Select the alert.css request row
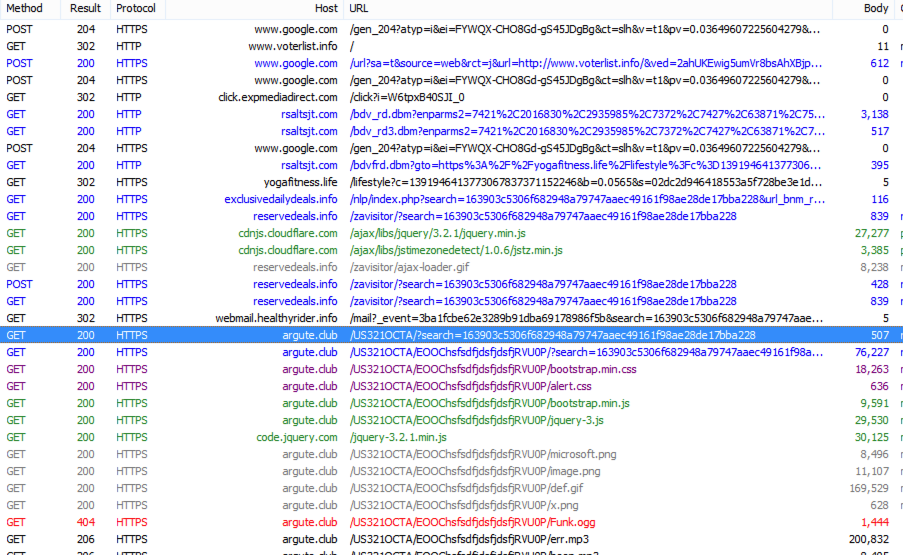This screenshot has width=903, height=555. pyautogui.click(x=469, y=386)
